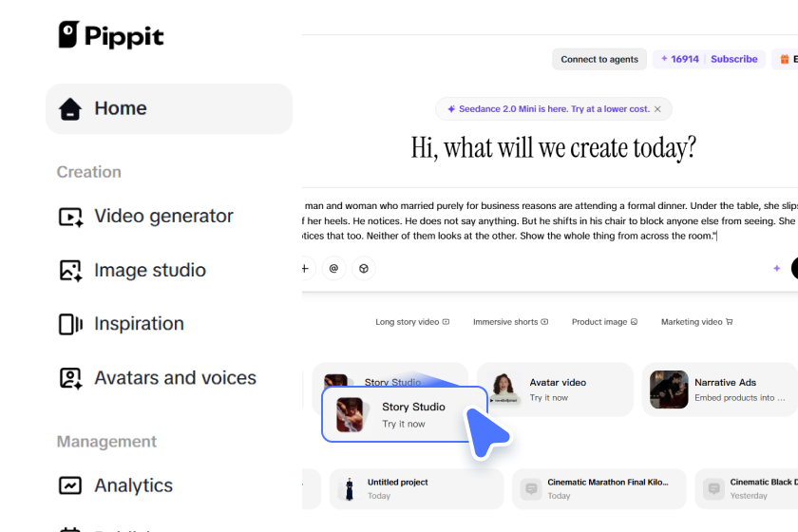This screenshot has height=532, width=798.
Task: Select Long story video chip
Action: tap(412, 322)
